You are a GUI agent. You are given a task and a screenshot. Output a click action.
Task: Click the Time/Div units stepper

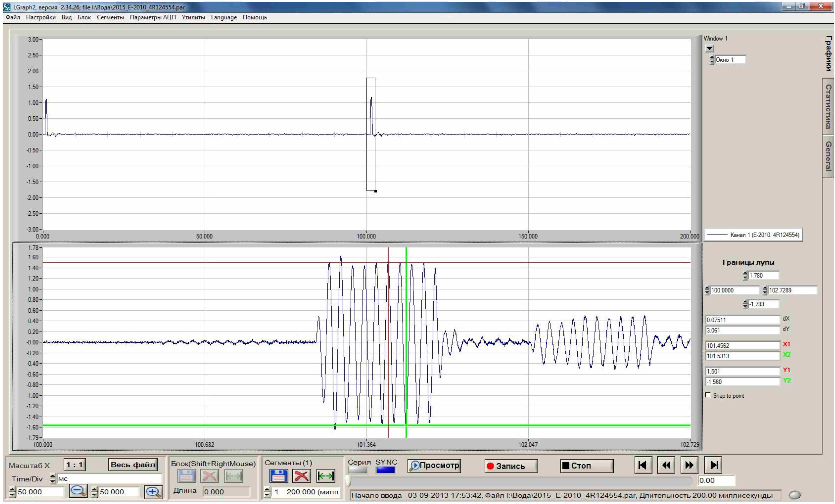[x=53, y=479]
